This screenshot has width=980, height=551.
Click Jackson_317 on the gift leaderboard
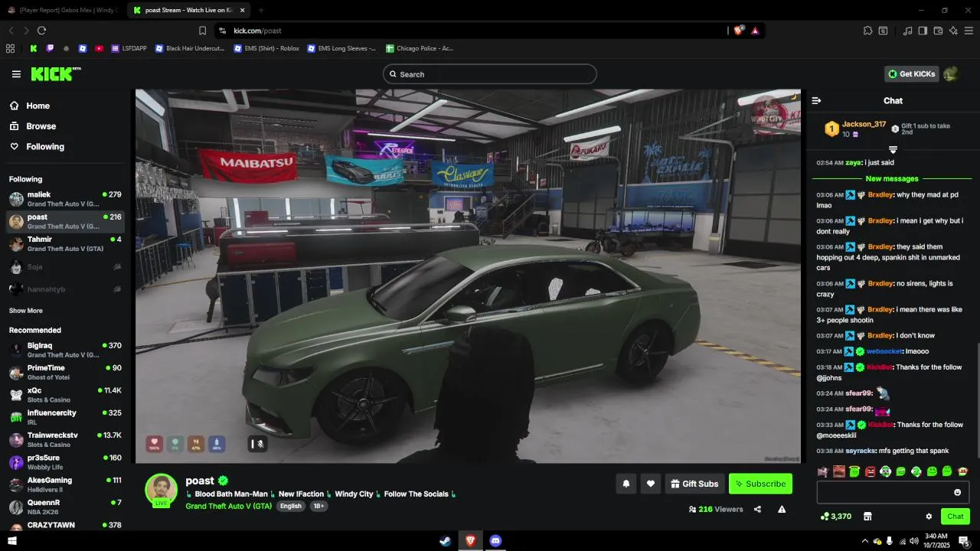coord(864,124)
